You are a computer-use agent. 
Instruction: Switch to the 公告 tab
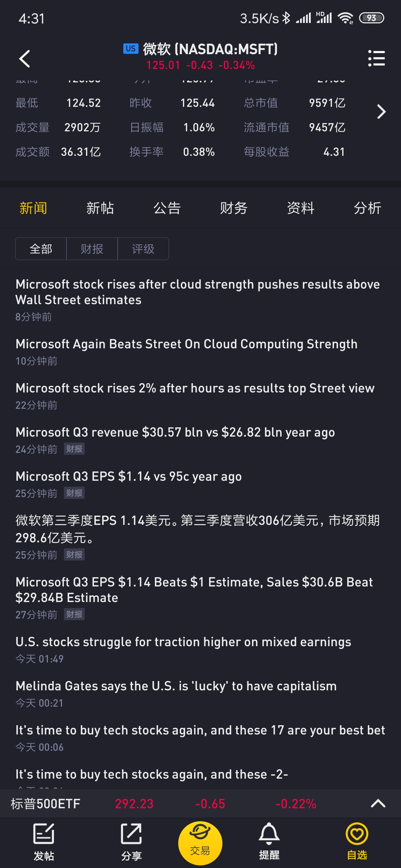(x=167, y=208)
